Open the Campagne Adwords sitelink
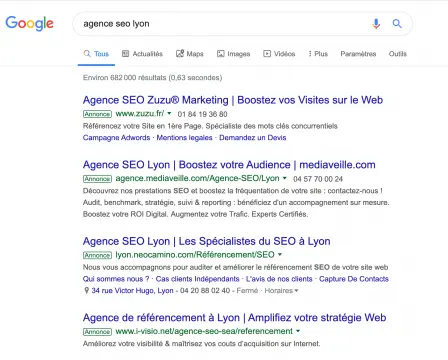The image size is (448, 360). click(x=116, y=138)
